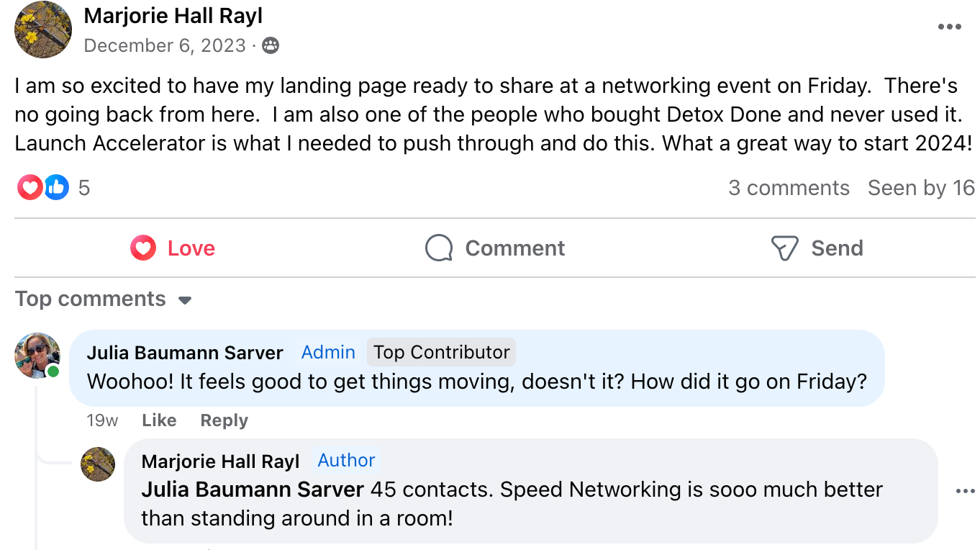Open the 3 comments link
980x550 pixels.
(x=789, y=188)
